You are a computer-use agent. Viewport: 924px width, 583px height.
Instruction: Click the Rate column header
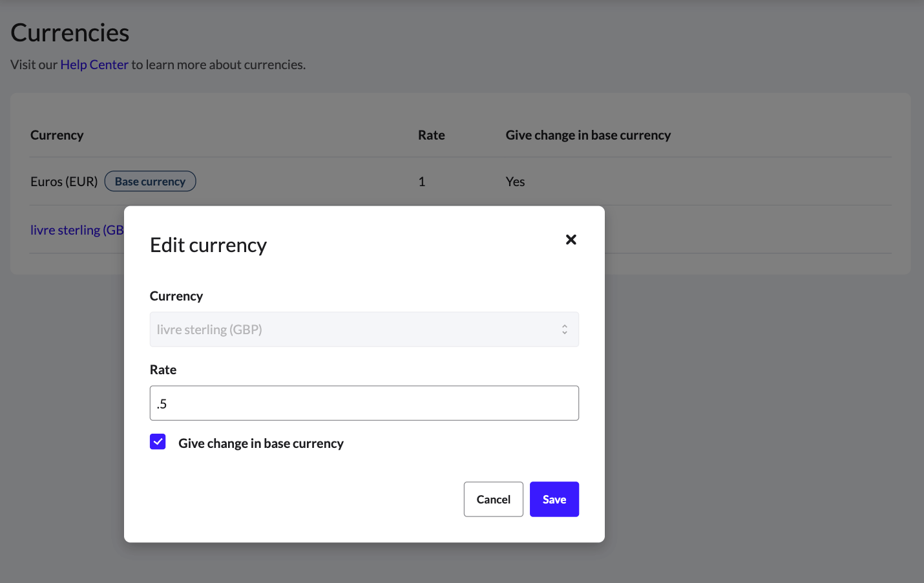(431, 135)
